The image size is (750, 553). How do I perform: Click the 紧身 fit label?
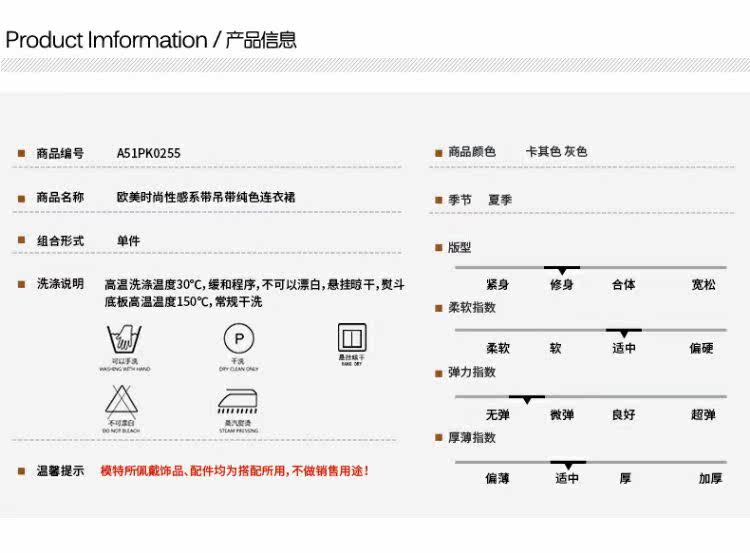point(497,285)
